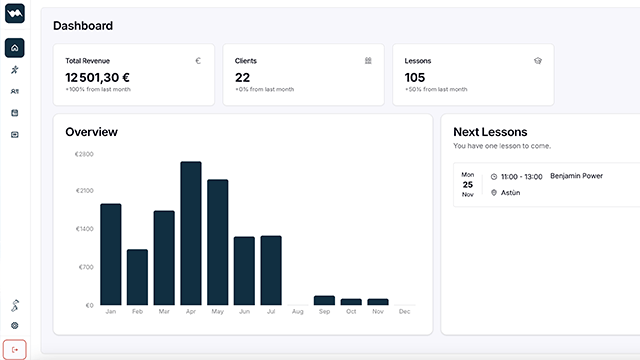This screenshot has width=640, height=360.
Task: Open settings gear in sidebar
Action: pyautogui.click(x=15, y=325)
